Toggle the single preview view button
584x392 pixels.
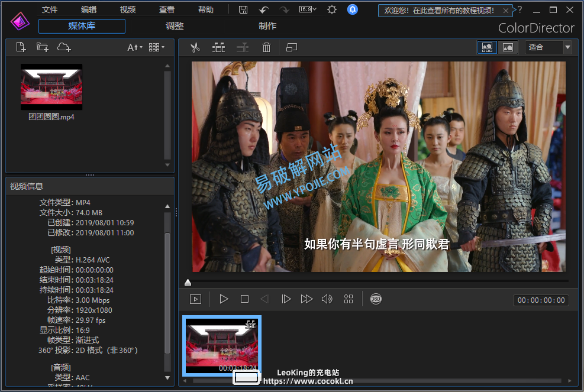(508, 47)
